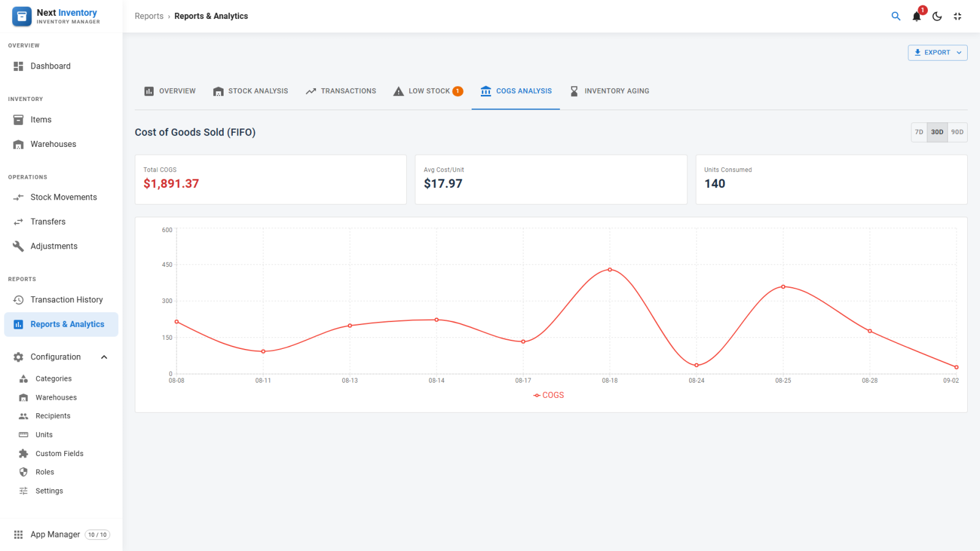Image resolution: width=980 pixels, height=551 pixels.
Task: Open the Transactions tab
Action: coord(341,91)
